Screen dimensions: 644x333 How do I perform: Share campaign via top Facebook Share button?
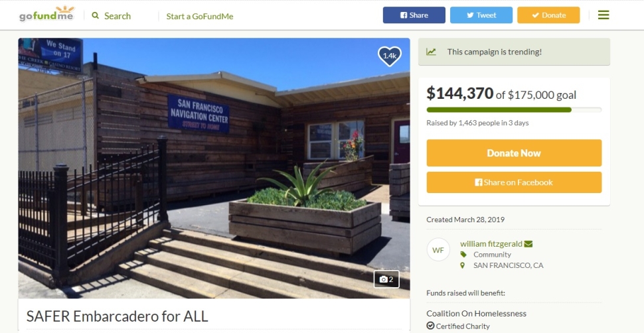[x=414, y=15]
